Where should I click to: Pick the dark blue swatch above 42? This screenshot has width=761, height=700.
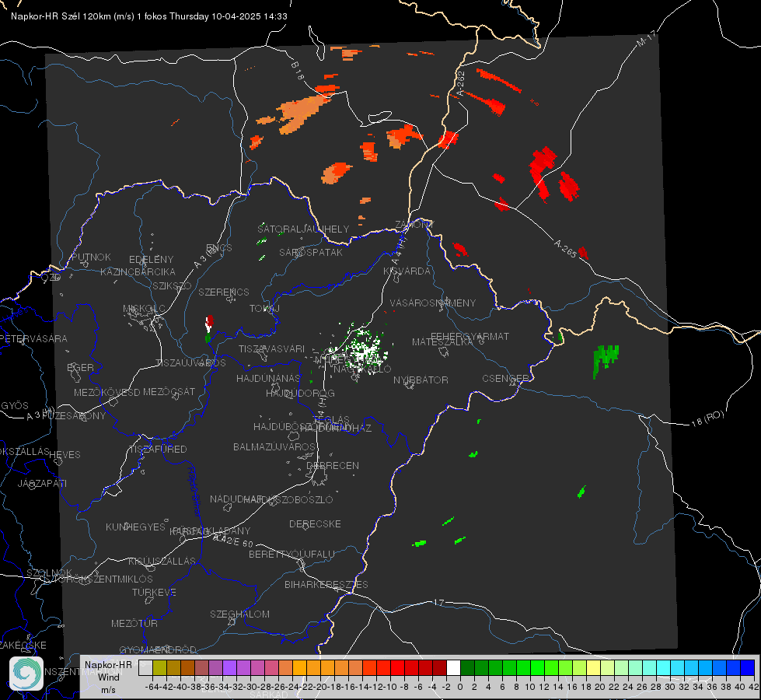click(x=748, y=667)
